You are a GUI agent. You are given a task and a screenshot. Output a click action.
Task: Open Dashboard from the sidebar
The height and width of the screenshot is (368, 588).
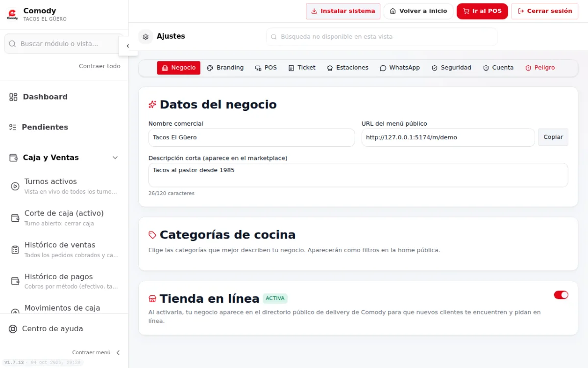tap(64, 97)
